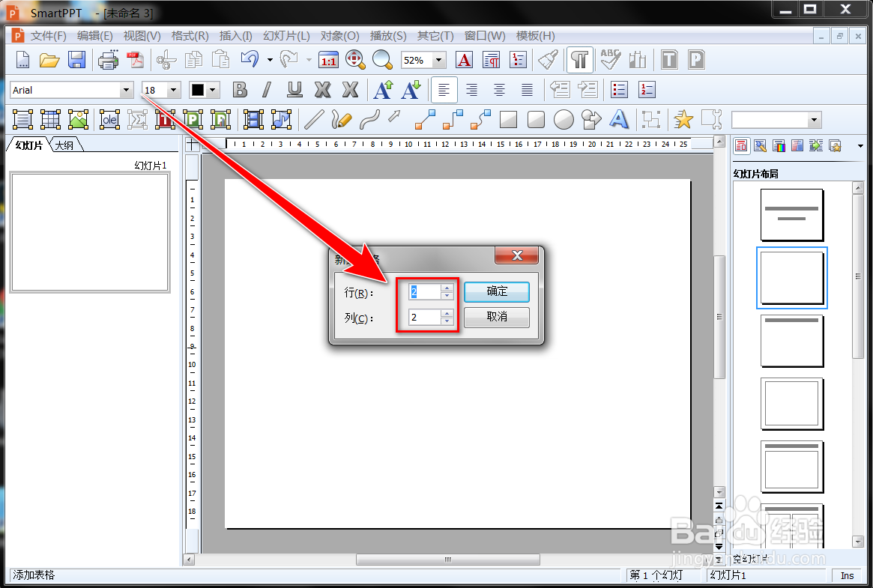Align text right
Viewport: 873px width, 588px height.
click(x=471, y=90)
